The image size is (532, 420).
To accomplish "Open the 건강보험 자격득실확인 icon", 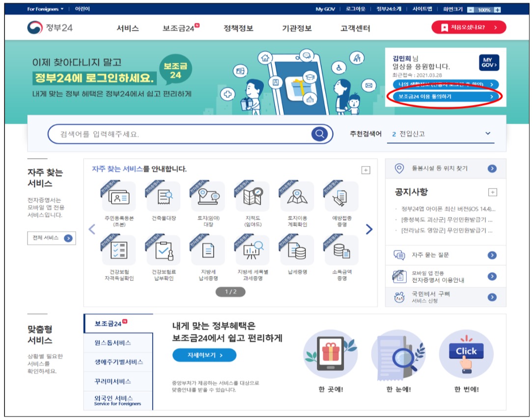I will click(x=119, y=250).
